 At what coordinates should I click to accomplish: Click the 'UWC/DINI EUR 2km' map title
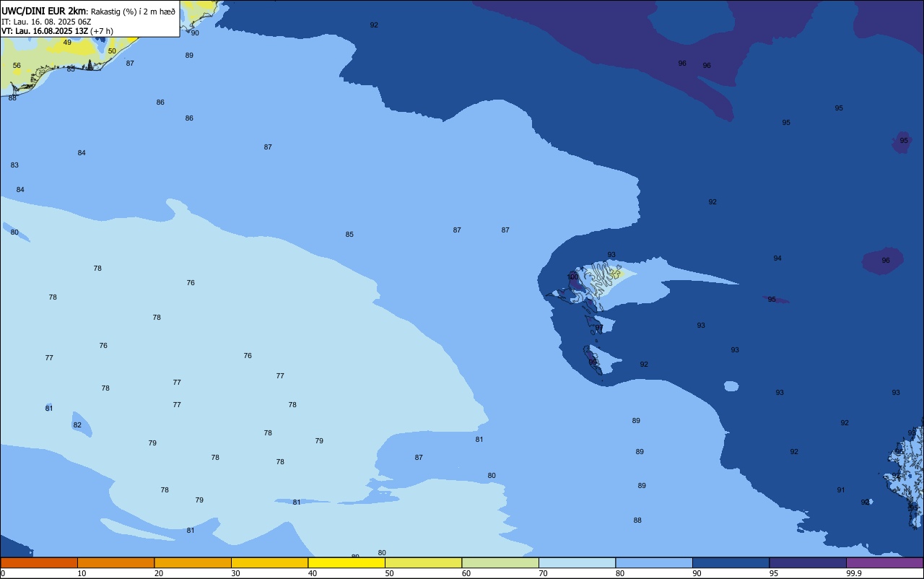(44, 11)
